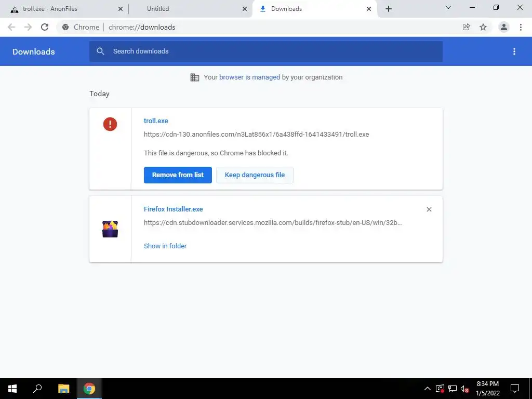Open the troll.exe file link
Screen dimensions: 532x399
point(156,121)
